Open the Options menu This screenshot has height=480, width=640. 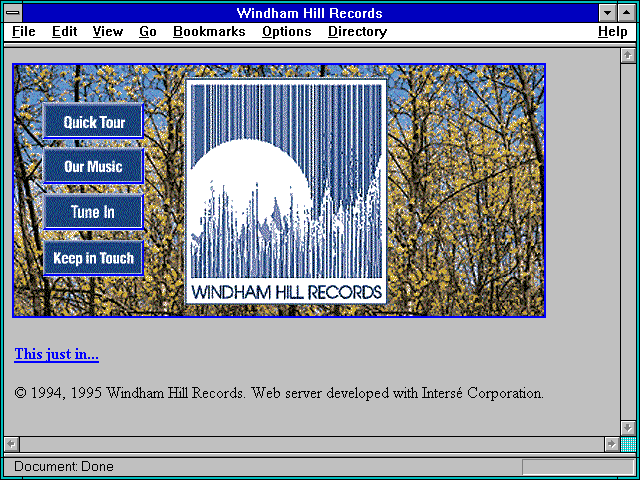[x=287, y=32]
